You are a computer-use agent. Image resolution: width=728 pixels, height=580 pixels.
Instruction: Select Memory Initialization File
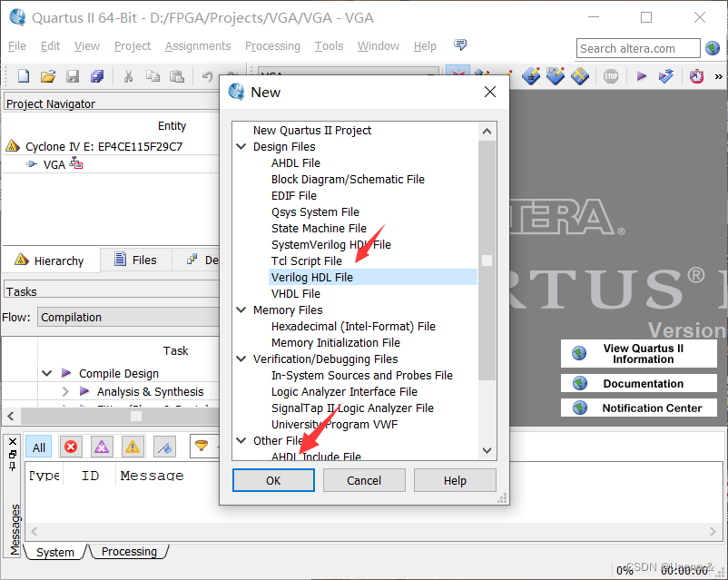pos(336,343)
